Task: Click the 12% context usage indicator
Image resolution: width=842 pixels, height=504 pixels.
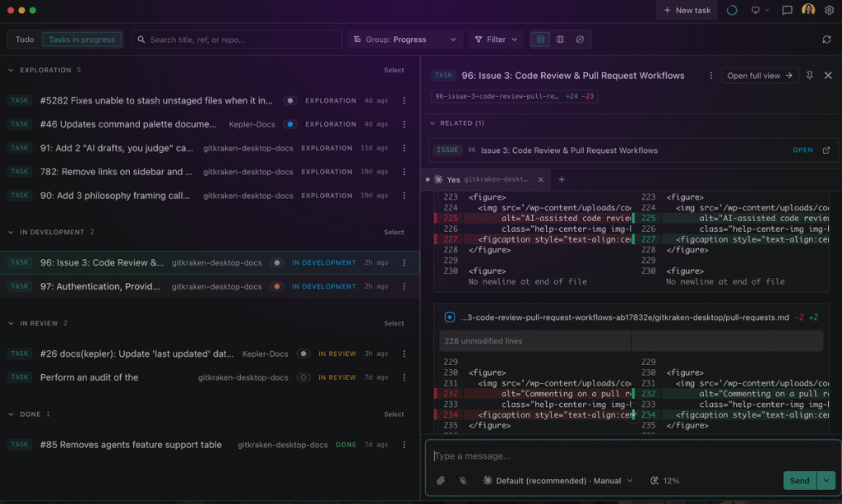Action: 664,481
